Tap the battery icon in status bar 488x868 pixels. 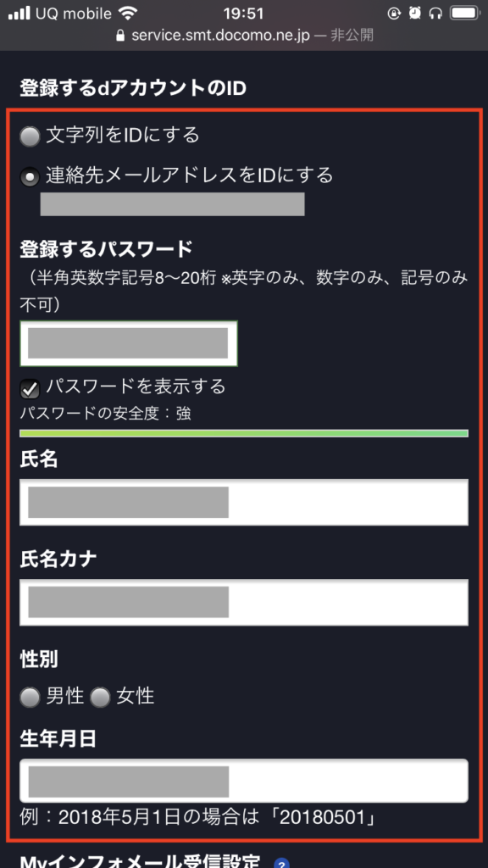(465, 13)
